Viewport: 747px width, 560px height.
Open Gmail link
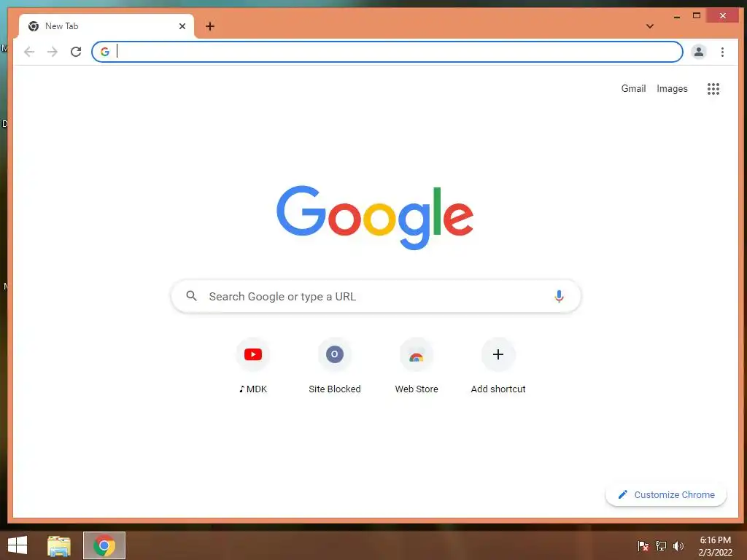pyautogui.click(x=633, y=88)
